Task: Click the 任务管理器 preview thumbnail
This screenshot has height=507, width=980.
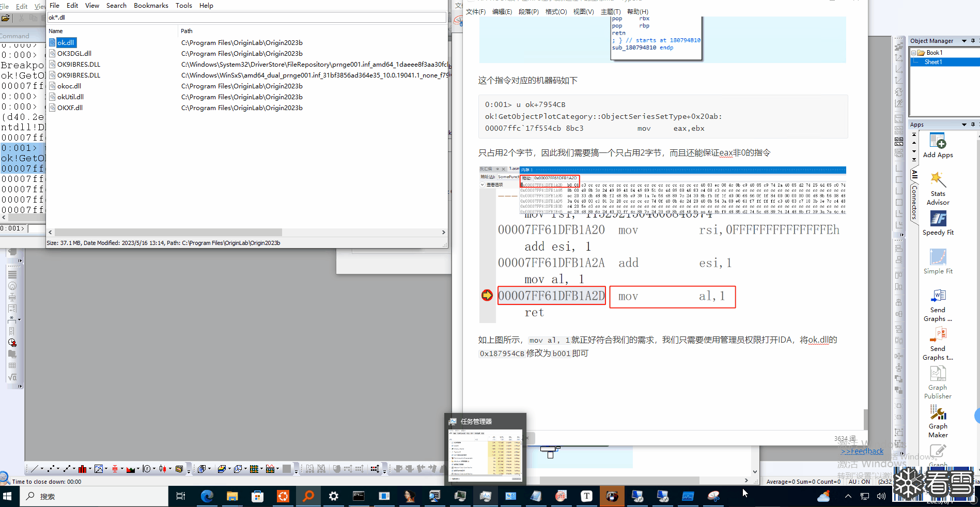Action: pyautogui.click(x=486, y=455)
